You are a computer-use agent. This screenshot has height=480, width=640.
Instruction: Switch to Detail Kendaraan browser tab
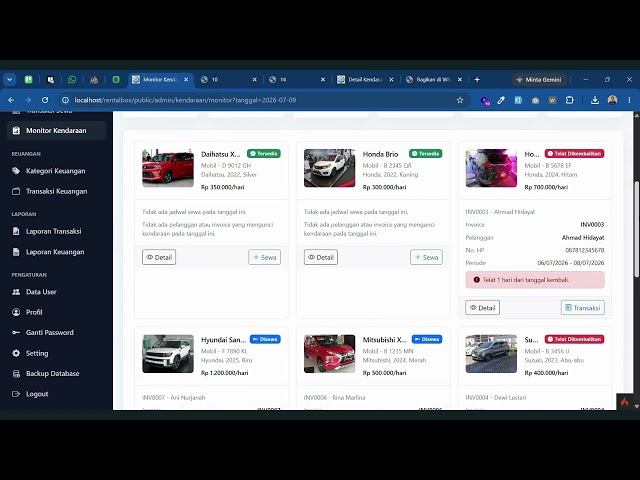(365, 80)
